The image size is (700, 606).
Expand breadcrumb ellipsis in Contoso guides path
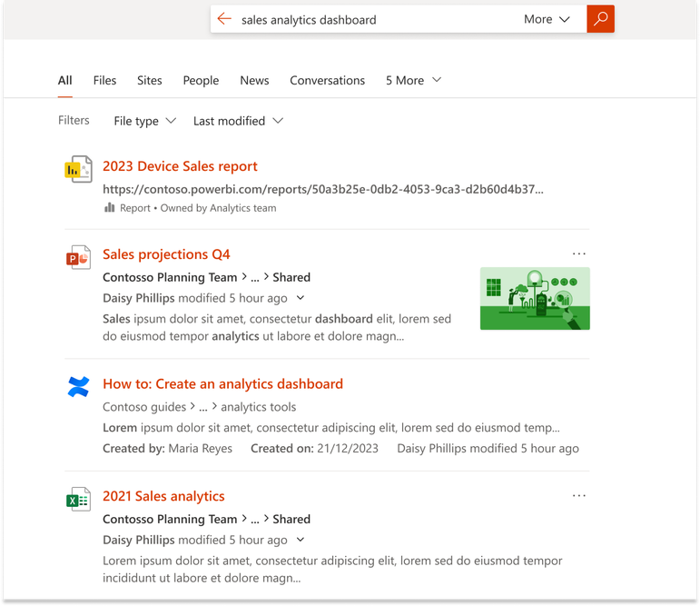[x=203, y=408]
